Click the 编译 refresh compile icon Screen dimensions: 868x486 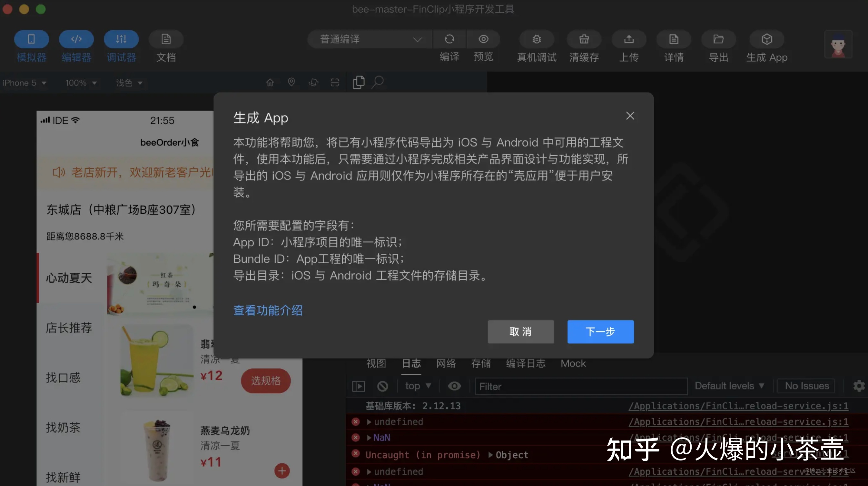(449, 39)
